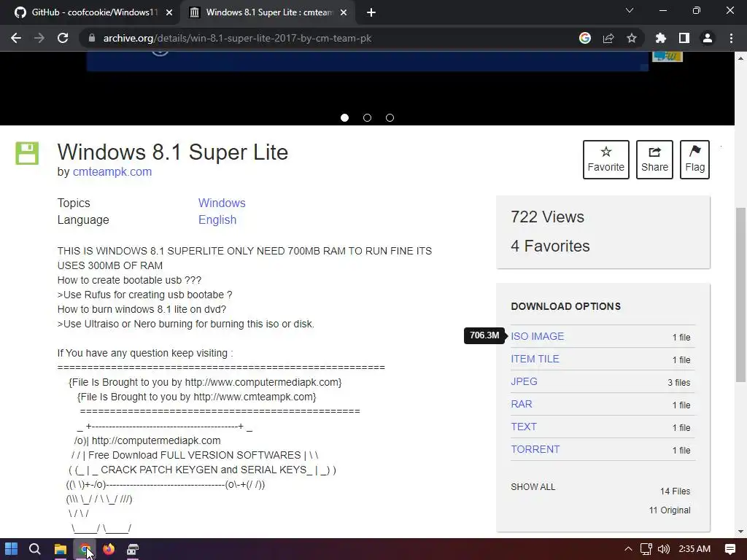
Task: Select the second carousel dot
Action: coord(368,117)
